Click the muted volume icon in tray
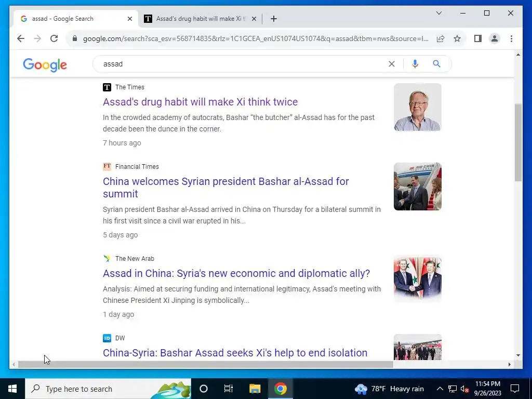The width and height of the screenshot is (532, 399). (x=465, y=389)
